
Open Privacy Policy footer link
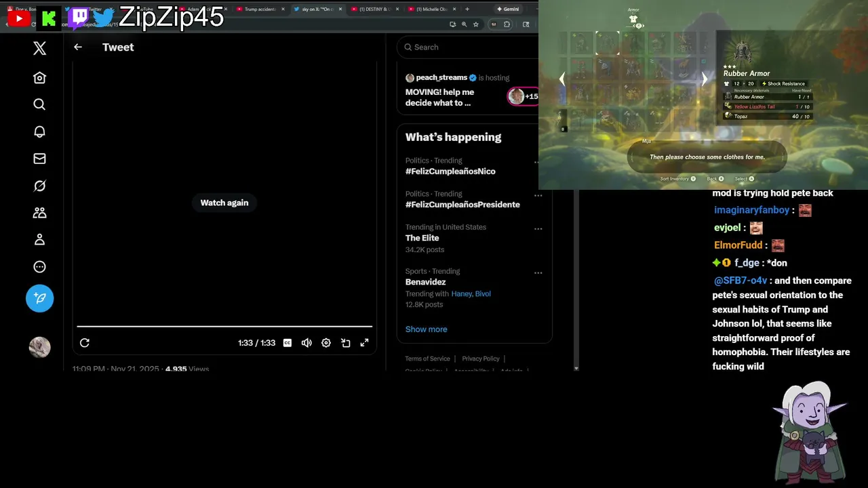click(x=481, y=359)
